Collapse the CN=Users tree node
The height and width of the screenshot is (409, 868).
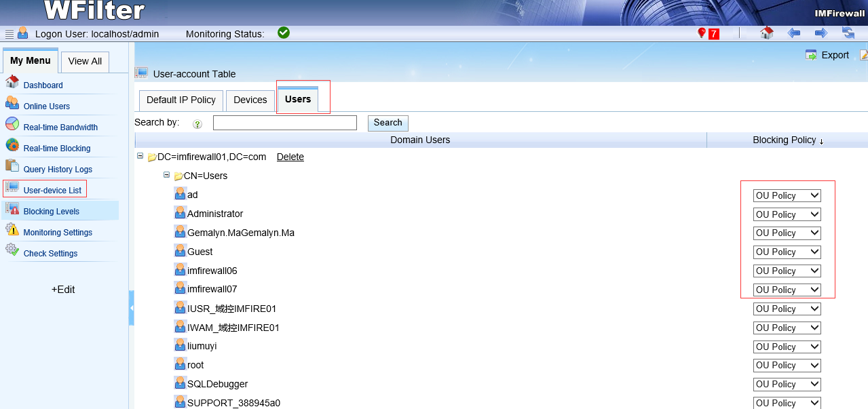167,175
